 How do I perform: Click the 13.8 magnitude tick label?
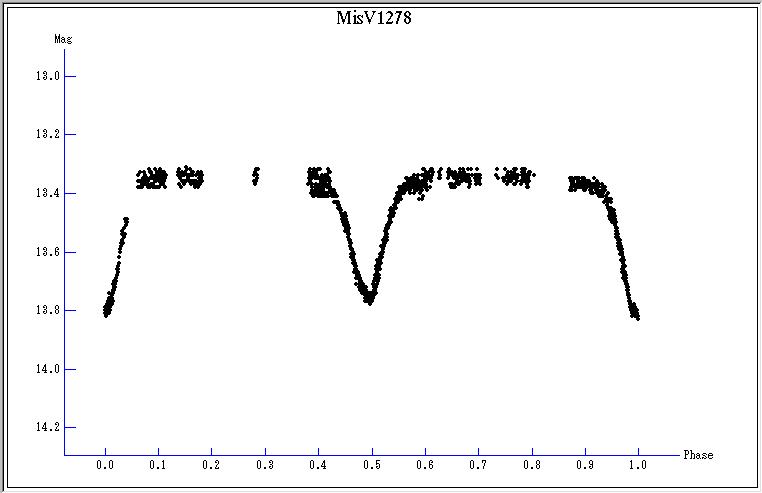(48, 310)
